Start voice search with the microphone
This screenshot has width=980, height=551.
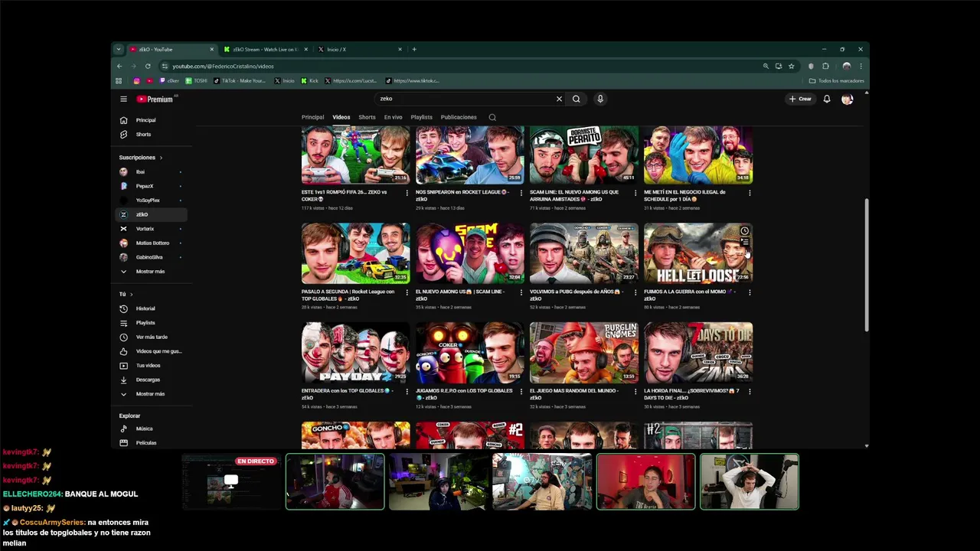[x=600, y=99]
